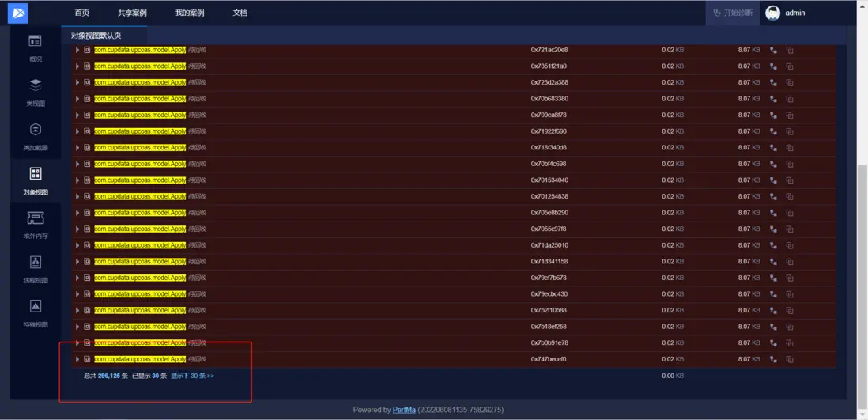The width and height of the screenshot is (868, 420).
Task: Click class name in row 0x7b18ef258
Action: [x=140, y=327]
